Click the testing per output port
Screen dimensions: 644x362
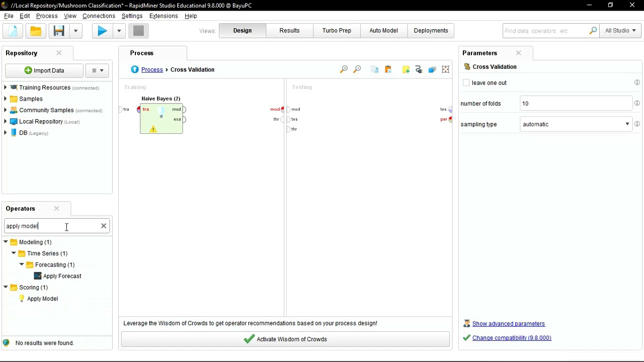coord(450,119)
